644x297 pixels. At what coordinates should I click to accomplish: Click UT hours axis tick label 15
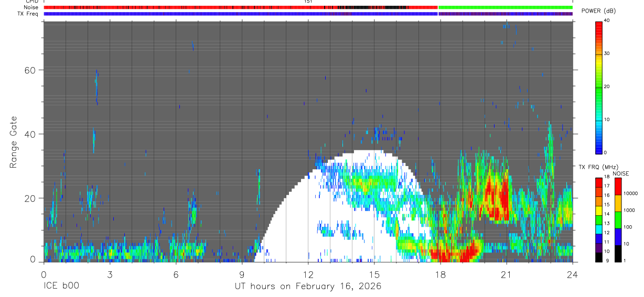coord(374,274)
